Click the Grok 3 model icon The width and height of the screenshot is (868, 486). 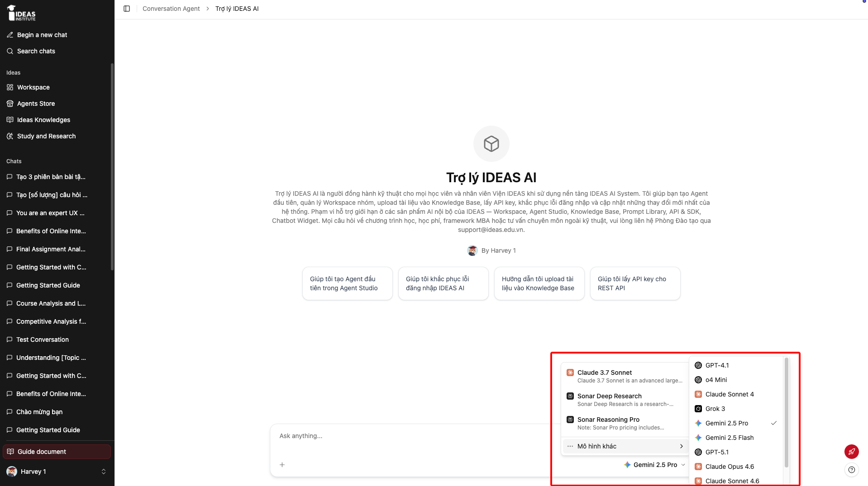pyautogui.click(x=698, y=409)
